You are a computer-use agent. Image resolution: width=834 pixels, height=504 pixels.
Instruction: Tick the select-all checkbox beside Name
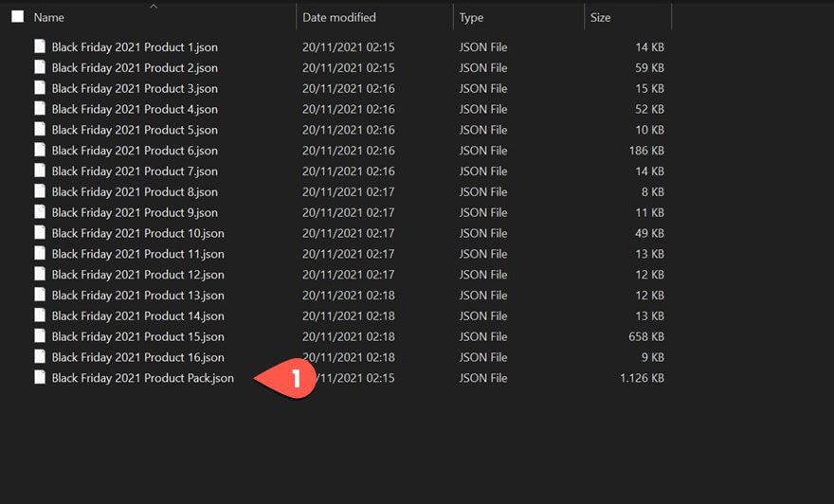click(x=18, y=17)
